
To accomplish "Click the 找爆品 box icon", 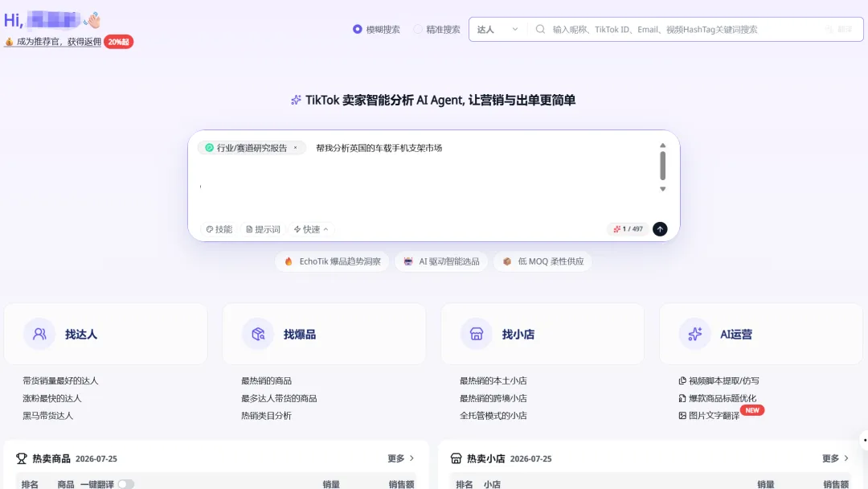I will pos(258,334).
